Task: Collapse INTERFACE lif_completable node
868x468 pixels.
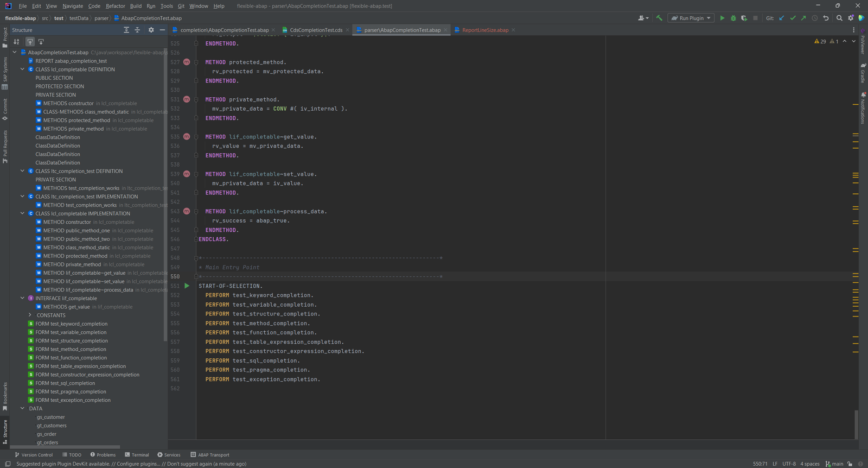Action: pos(22,298)
